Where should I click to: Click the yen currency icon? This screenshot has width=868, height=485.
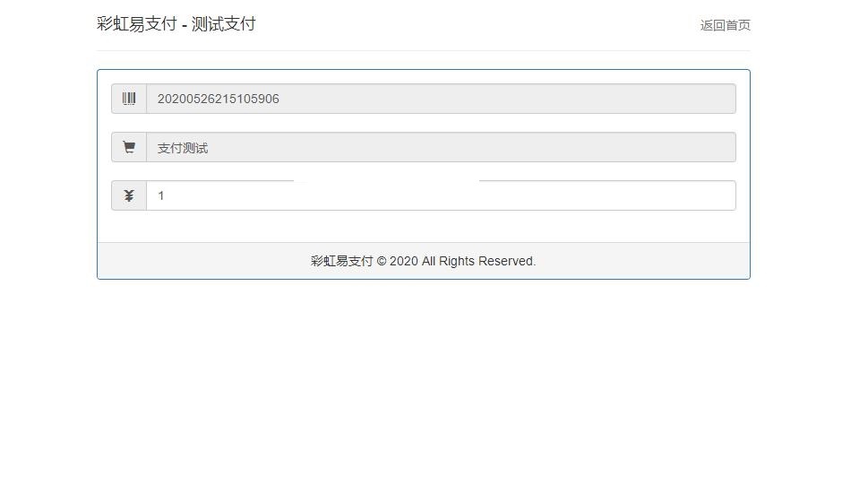point(129,195)
